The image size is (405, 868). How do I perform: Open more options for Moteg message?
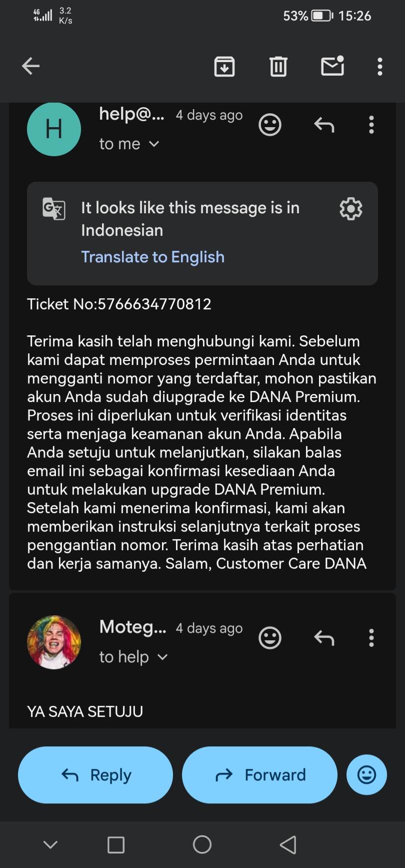[371, 638]
